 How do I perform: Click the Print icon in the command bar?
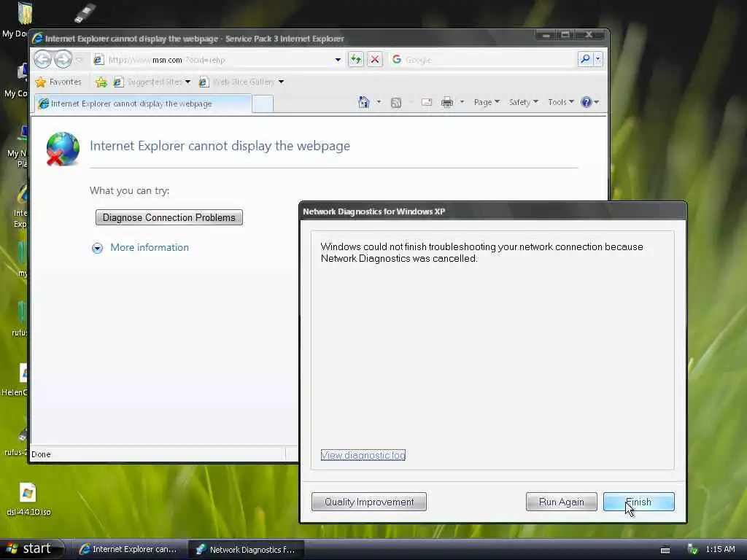(447, 102)
